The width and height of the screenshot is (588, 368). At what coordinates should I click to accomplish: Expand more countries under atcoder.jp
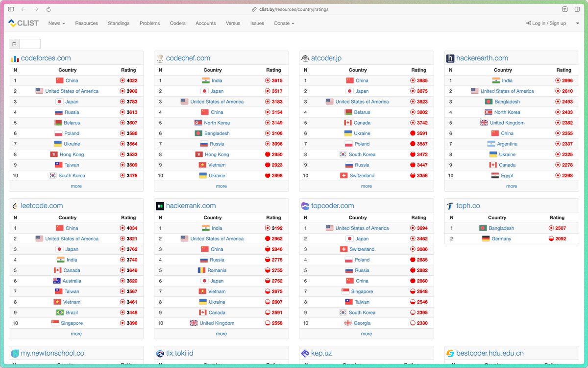pyautogui.click(x=367, y=186)
